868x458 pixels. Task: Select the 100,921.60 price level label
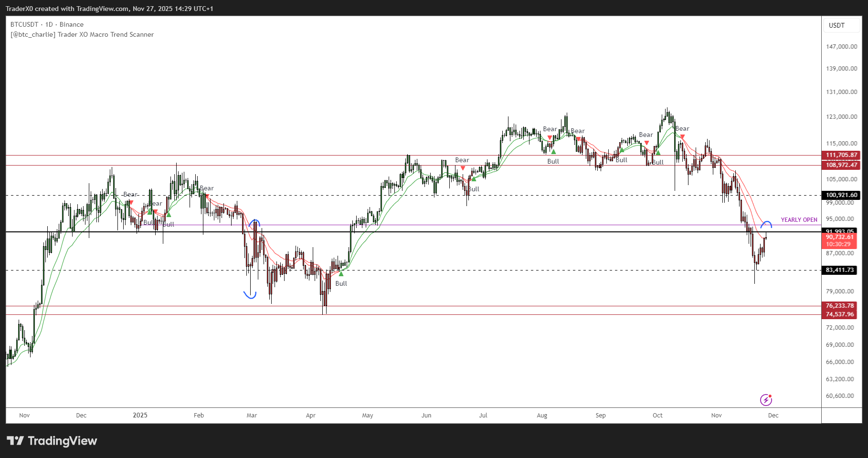click(x=841, y=195)
